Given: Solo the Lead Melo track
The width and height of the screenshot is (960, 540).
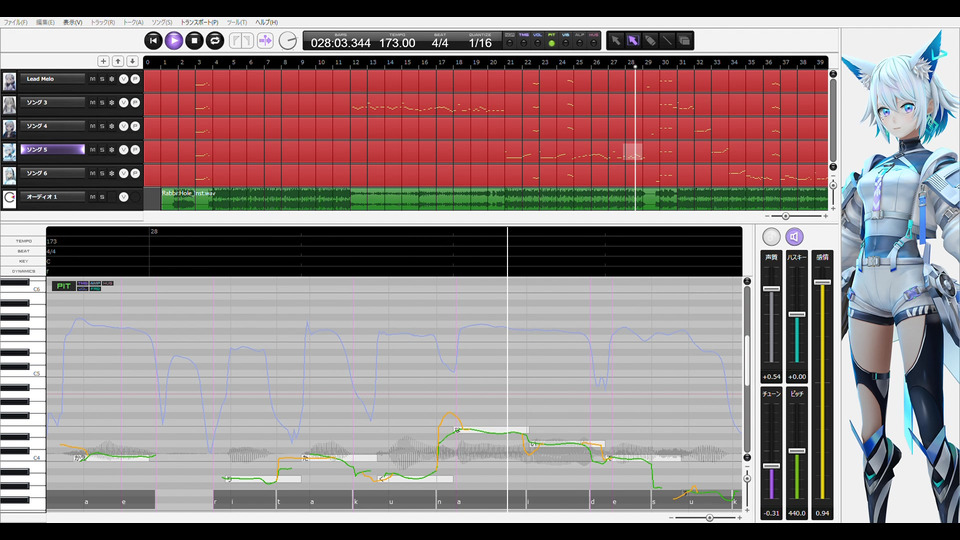Looking at the screenshot, I should point(102,79).
